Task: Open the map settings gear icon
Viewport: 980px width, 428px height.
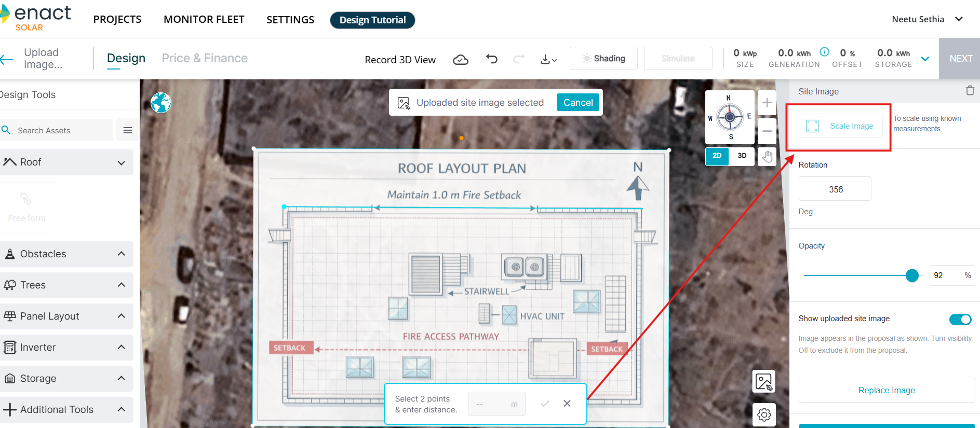Action: tap(763, 415)
